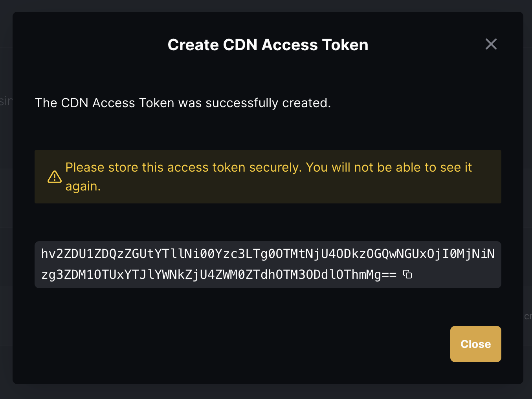This screenshot has height=399, width=532.
Task: Copy the access token with the copy icon
Action: click(408, 275)
